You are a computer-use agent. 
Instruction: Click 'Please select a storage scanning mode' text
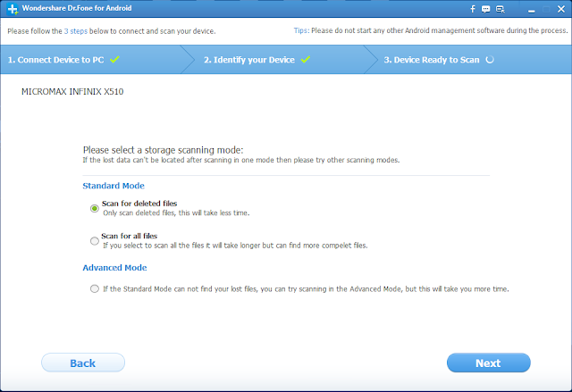click(x=163, y=150)
